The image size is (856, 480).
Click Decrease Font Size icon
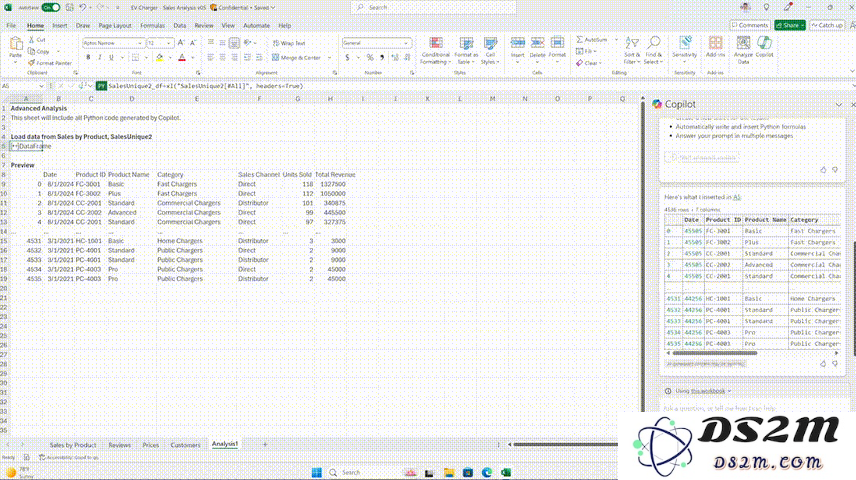(x=193, y=43)
